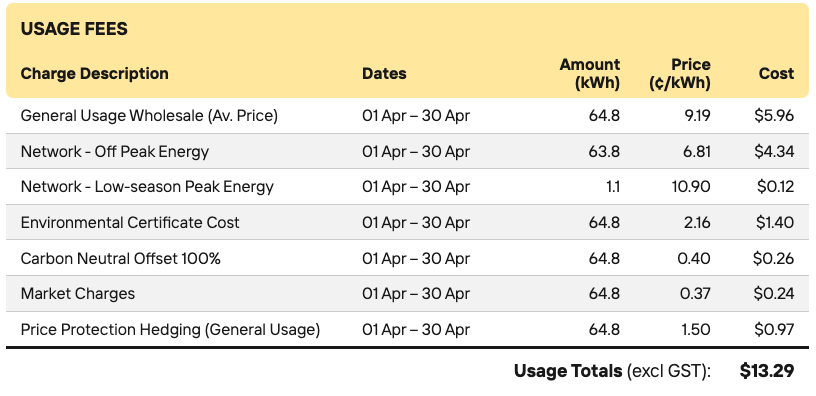Select the Carbon Neutral Offset 100% row

(407, 258)
